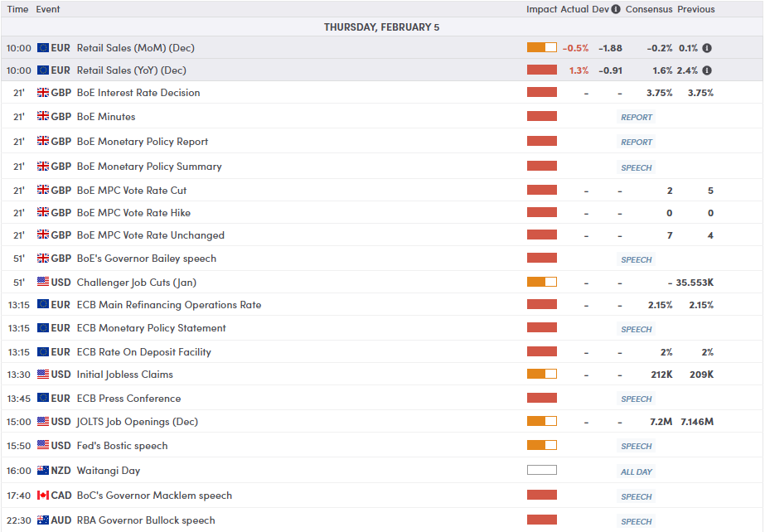This screenshot has height=532, width=765.
Task: Click the THURSDAY, FEBRUARY 5 date header
Action: 381,27
